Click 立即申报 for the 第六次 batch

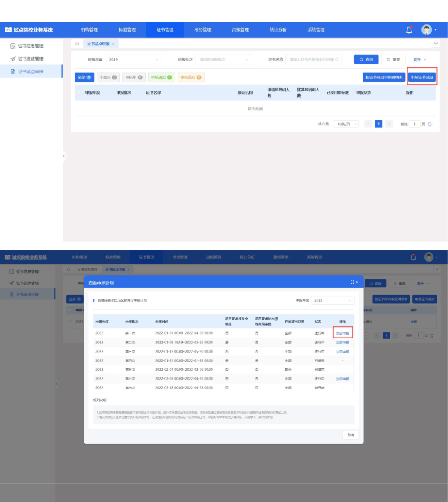(343, 379)
